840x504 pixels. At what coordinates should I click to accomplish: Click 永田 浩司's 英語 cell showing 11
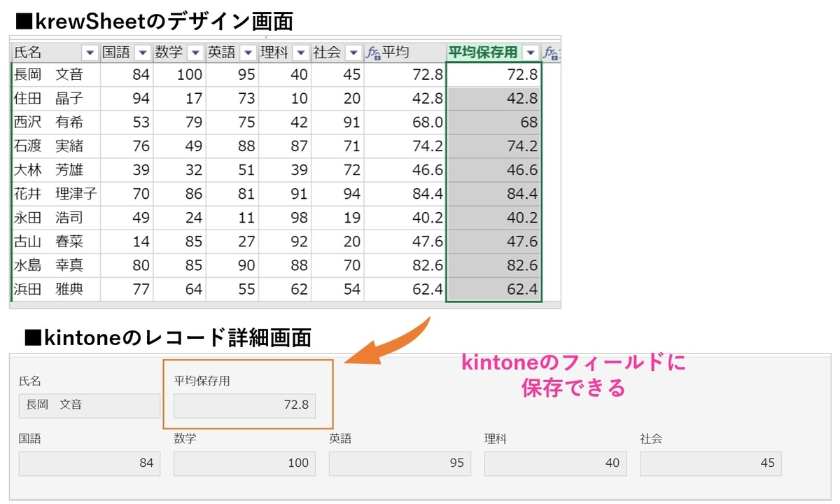tap(232, 218)
